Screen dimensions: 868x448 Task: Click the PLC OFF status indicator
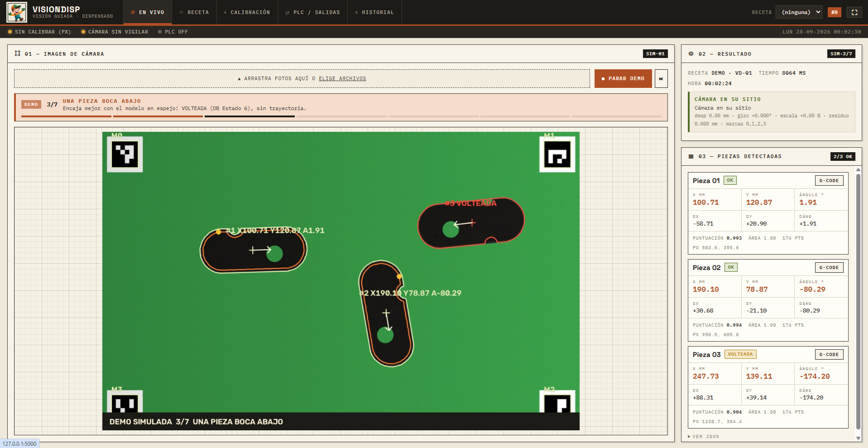(173, 32)
